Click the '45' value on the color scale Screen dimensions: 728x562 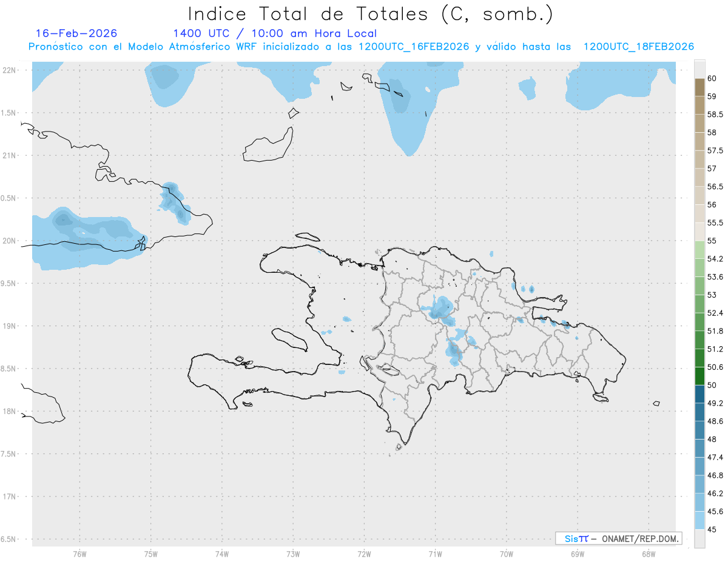(x=712, y=530)
